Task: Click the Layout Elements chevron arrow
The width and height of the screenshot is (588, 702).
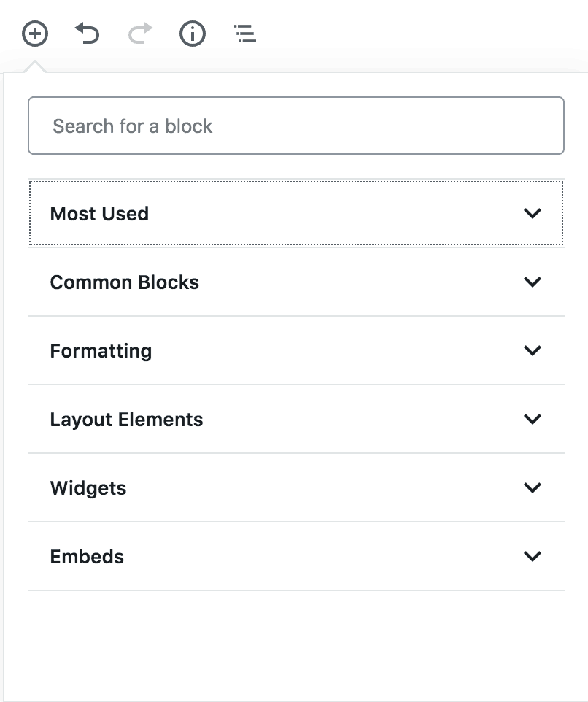Action: 533,419
